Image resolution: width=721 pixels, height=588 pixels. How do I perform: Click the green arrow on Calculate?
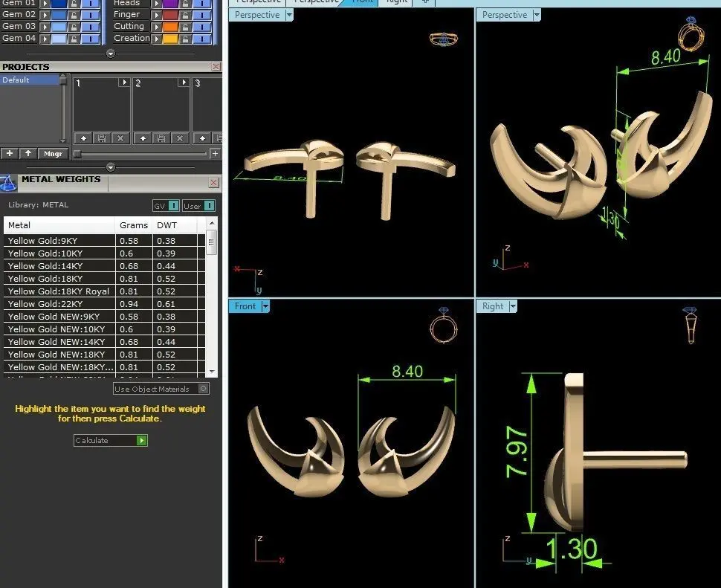pyautogui.click(x=142, y=440)
